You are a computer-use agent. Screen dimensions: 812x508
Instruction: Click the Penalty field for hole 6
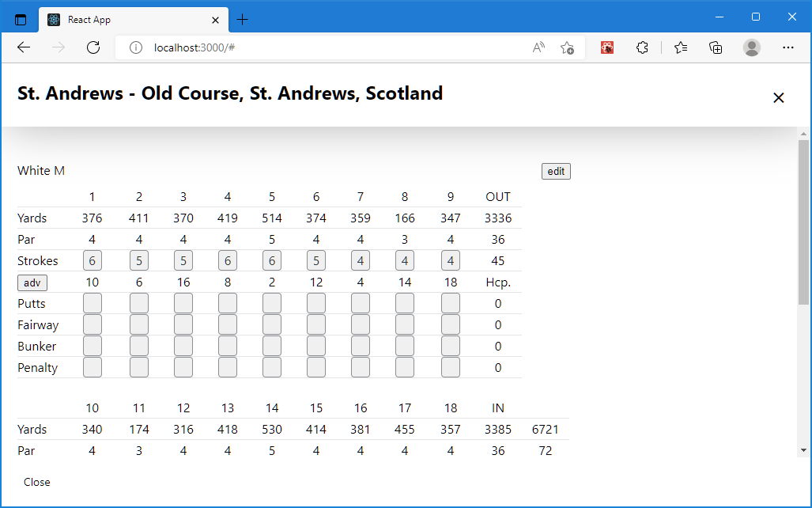(316, 367)
